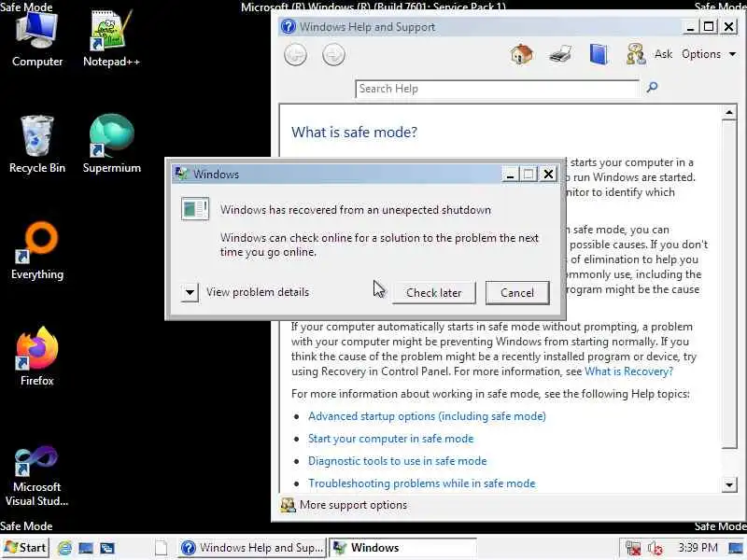
Task: Open Advanced startup options (including safe mode)
Action: click(427, 416)
